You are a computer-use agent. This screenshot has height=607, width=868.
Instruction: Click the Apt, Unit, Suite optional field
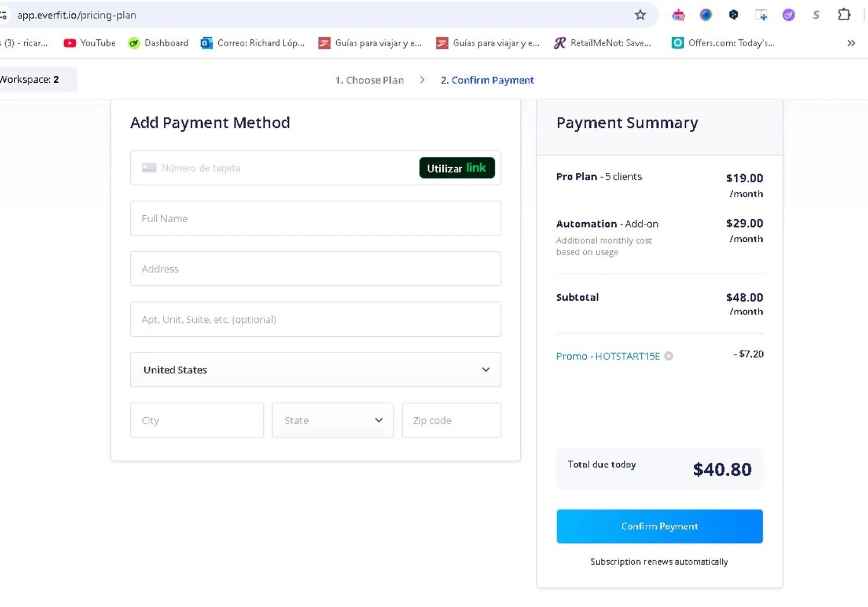point(315,319)
